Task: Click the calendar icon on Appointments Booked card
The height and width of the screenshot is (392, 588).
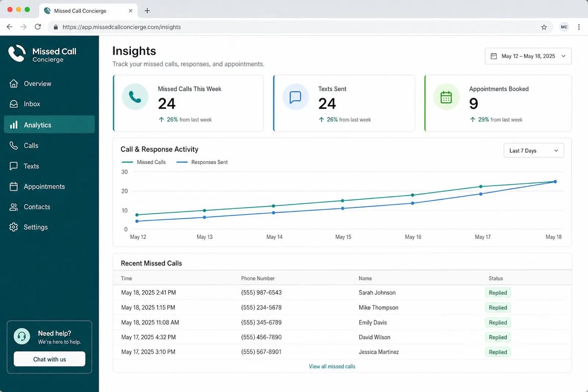Action: (x=446, y=97)
